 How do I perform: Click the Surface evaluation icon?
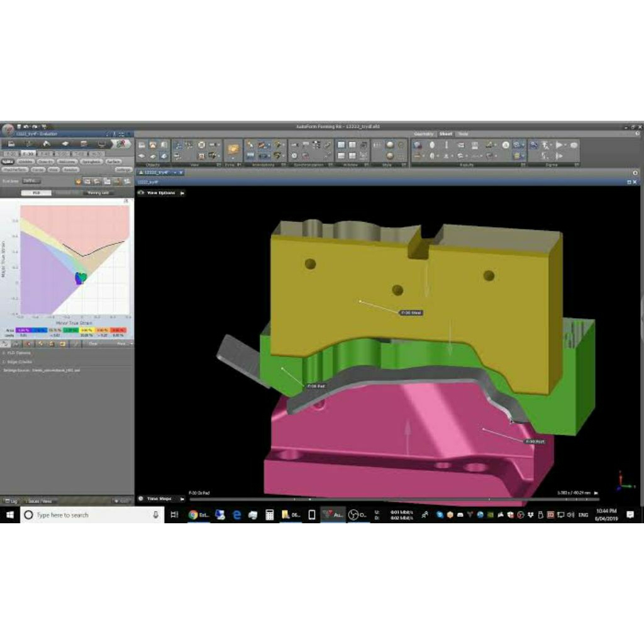click(x=114, y=162)
